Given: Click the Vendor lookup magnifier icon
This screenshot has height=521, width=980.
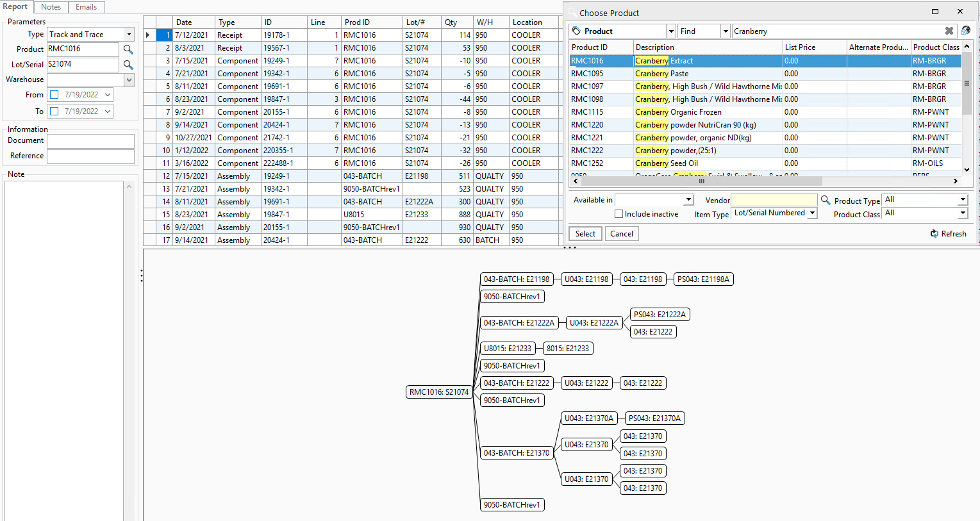Looking at the screenshot, I should tap(826, 200).
